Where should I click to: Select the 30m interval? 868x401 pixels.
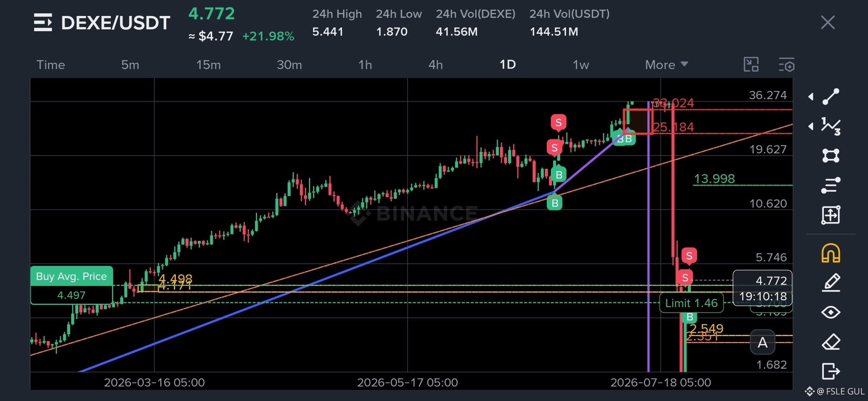(289, 65)
